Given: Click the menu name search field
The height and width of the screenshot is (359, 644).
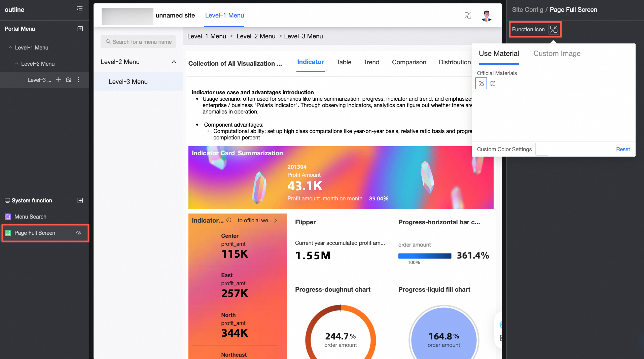Looking at the screenshot, I should click(138, 42).
